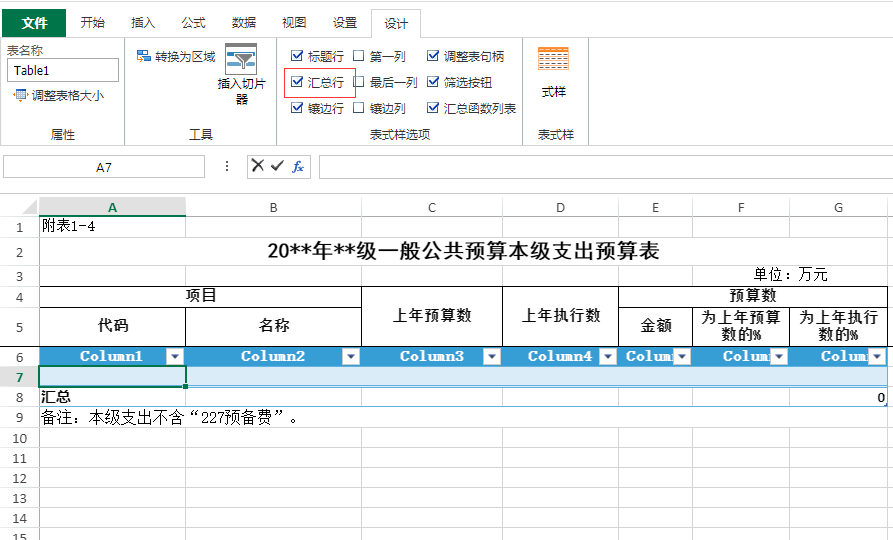Click the 金额 header cell

pyautogui.click(x=656, y=326)
